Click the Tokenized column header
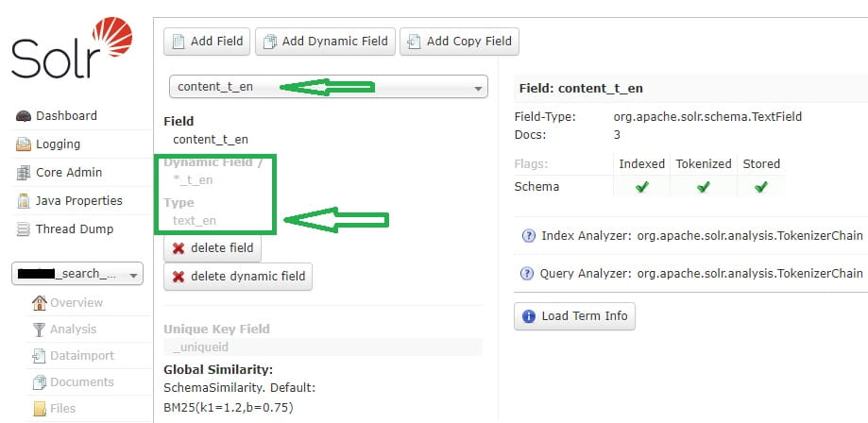 (704, 164)
